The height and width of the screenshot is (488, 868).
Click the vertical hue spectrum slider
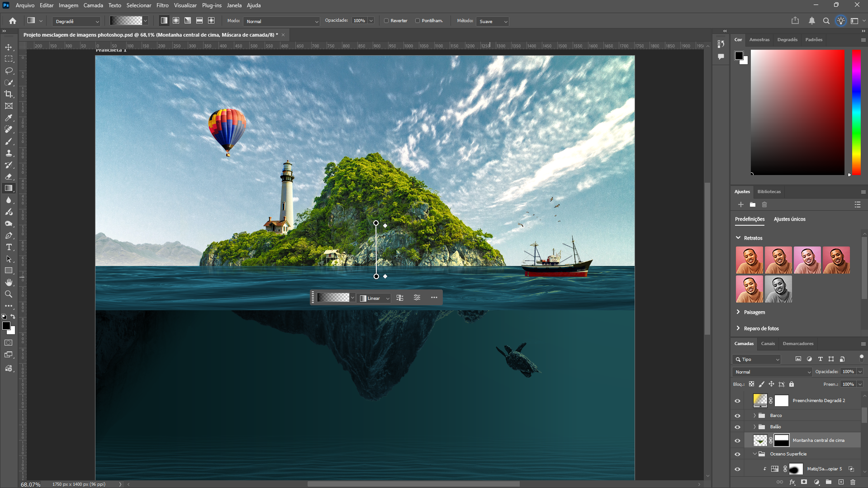(856, 112)
